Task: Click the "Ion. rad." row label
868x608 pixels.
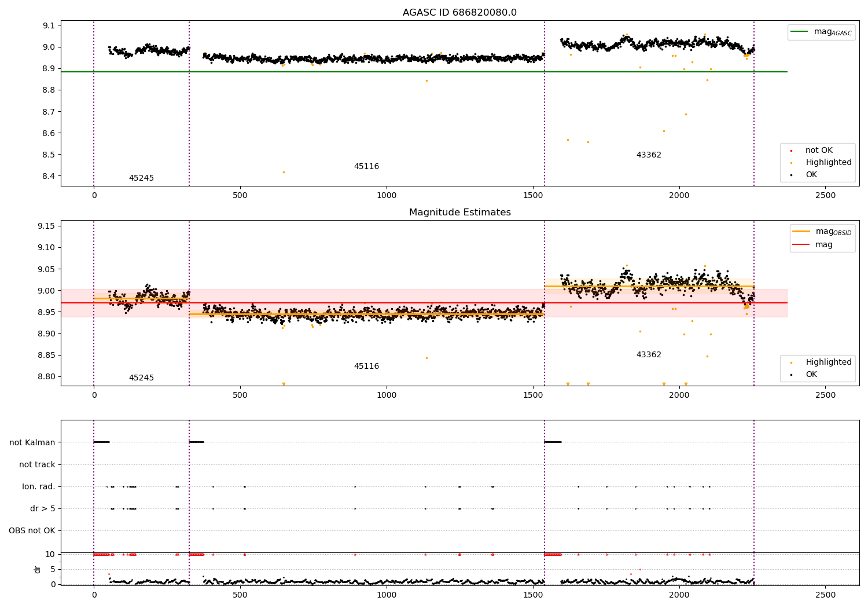Action: 39,487
